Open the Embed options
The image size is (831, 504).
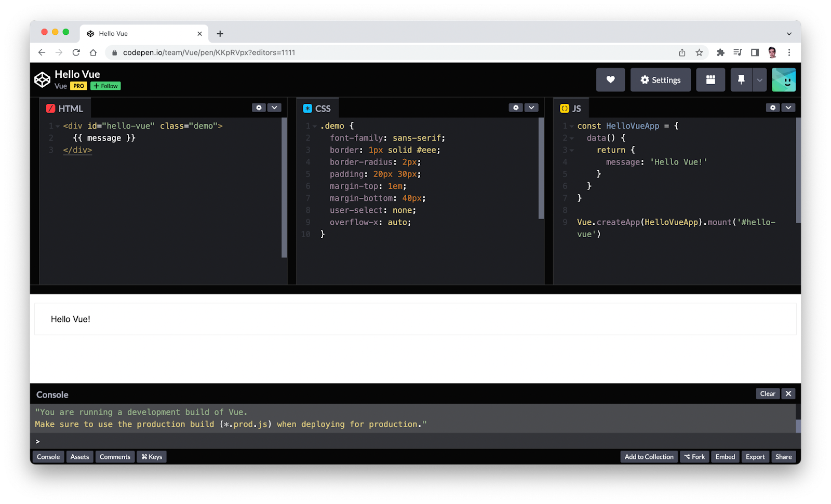point(725,457)
